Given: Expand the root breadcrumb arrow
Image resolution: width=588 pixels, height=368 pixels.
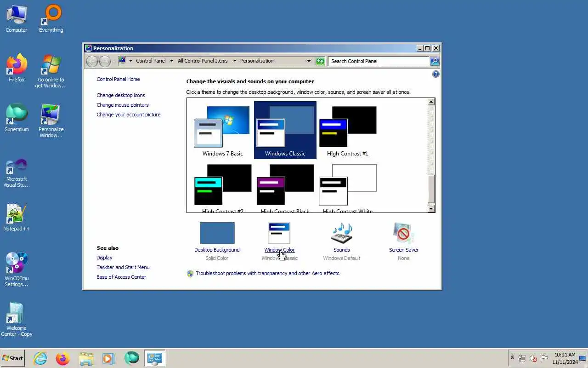Looking at the screenshot, I should pyautogui.click(x=130, y=61).
